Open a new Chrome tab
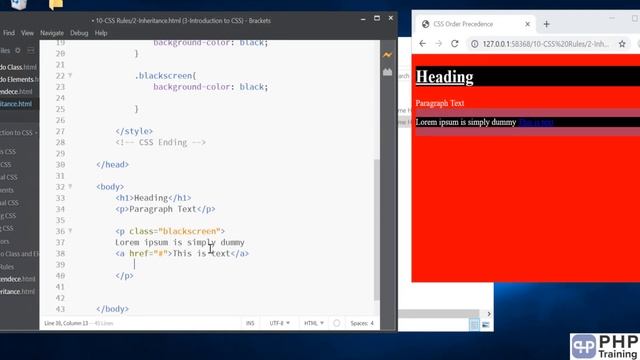 [547, 24]
